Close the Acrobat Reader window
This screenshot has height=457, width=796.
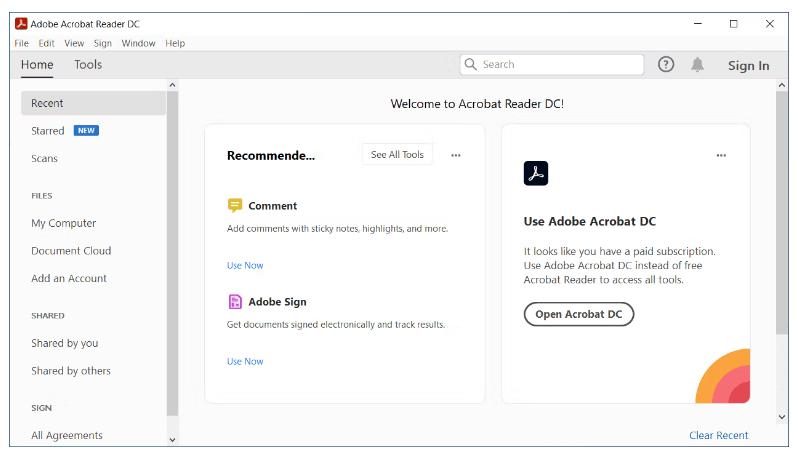[770, 23]
